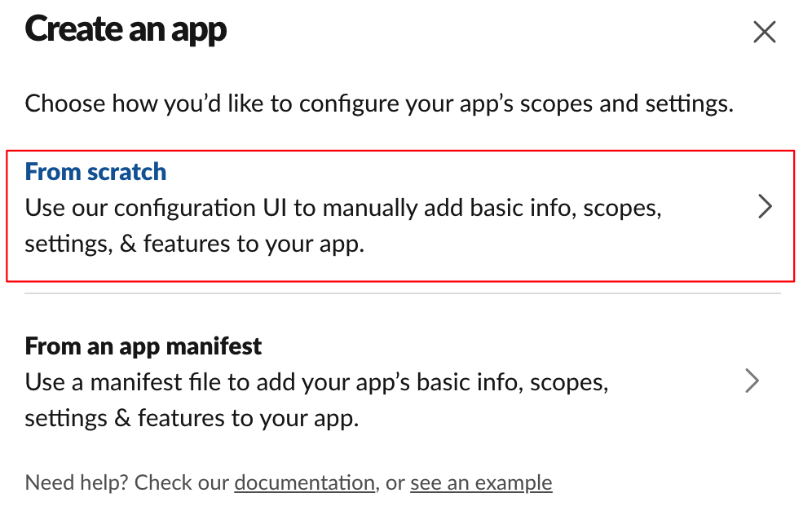Click the 'Use a manifest file' description line
Image resolution: width=812 pixels, height=515 pixels.
316,382
